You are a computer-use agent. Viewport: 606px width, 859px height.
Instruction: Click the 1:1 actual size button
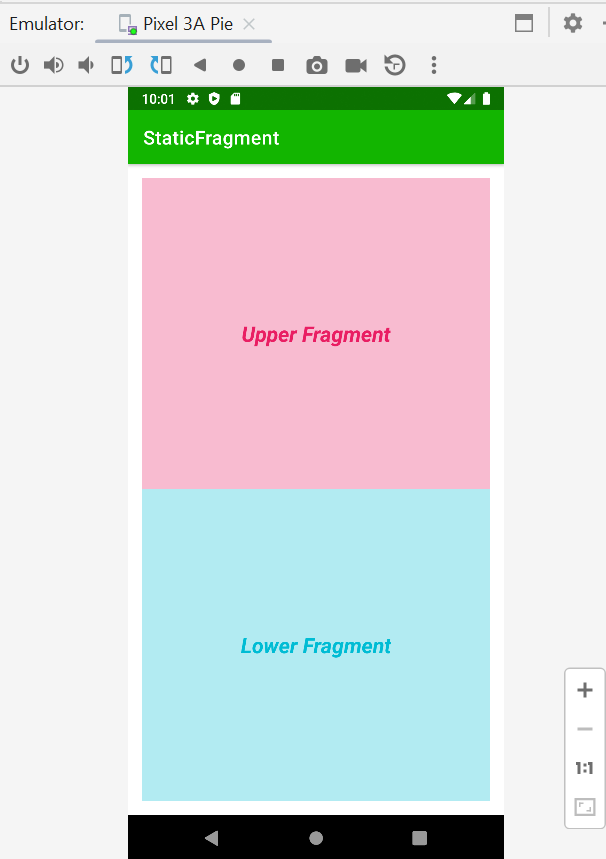585,768
